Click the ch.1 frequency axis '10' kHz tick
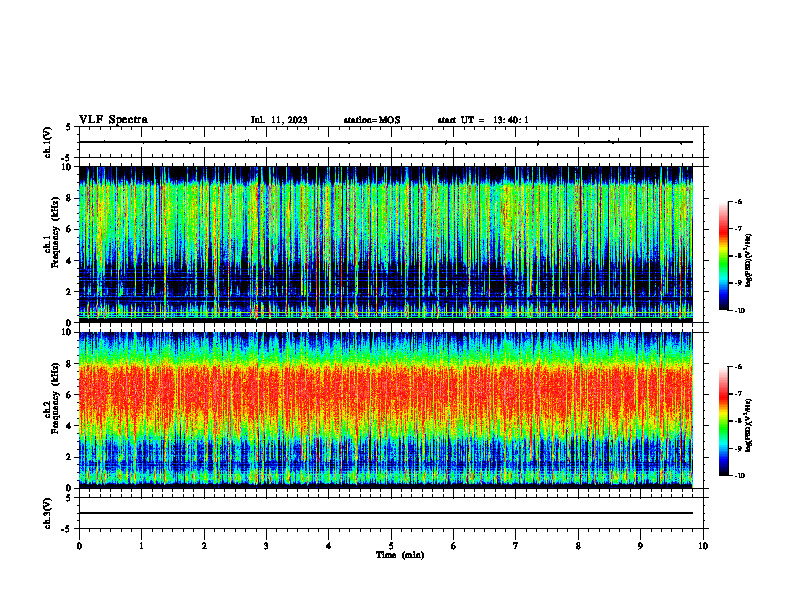 68,167
